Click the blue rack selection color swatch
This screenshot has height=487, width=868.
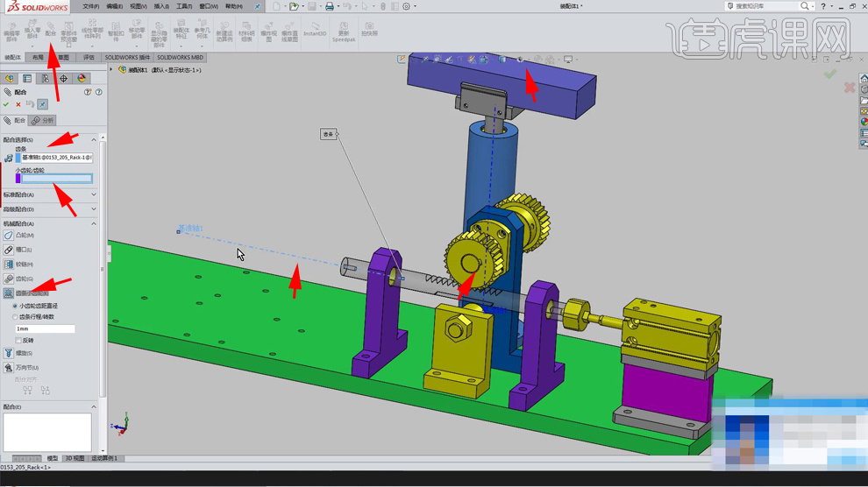coord(18,158)
